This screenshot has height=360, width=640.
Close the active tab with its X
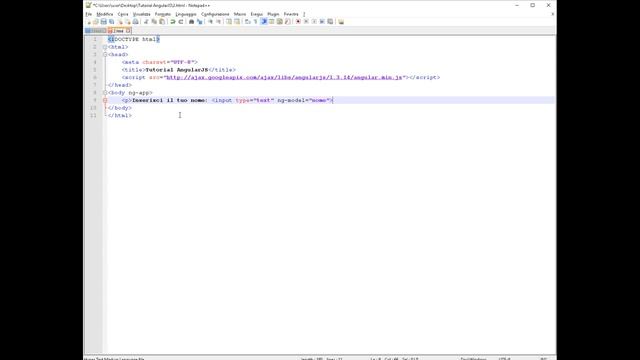(x=128, y=31)
